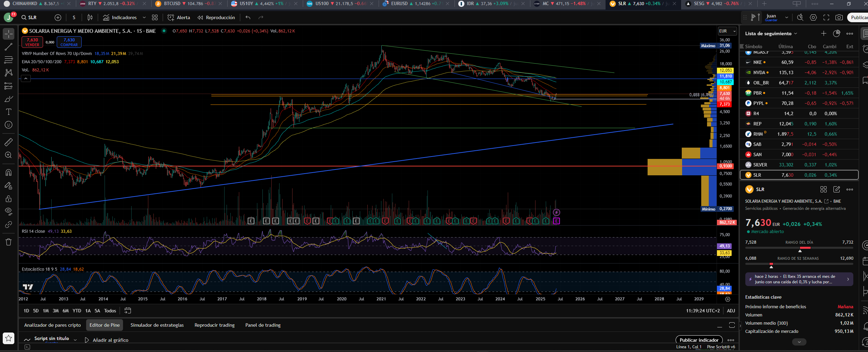868x352 pixels.
Task: Set time range to YTD
Action: 77,311
